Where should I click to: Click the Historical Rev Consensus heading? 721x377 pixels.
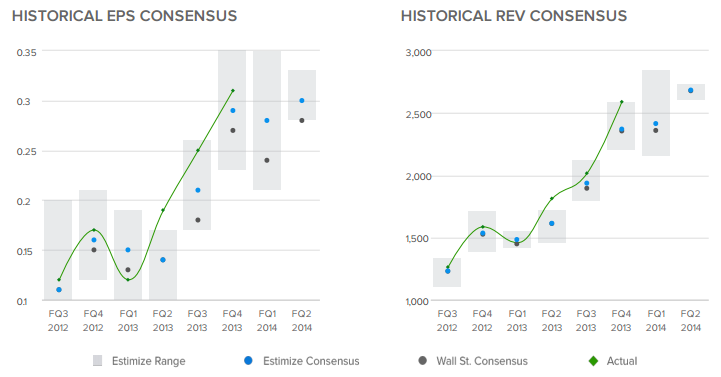pos(514,16)
